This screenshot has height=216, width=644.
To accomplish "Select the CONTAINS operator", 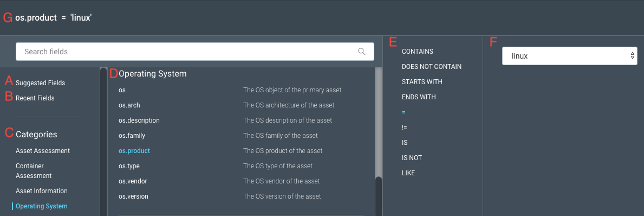I will (x=417, y=52).
